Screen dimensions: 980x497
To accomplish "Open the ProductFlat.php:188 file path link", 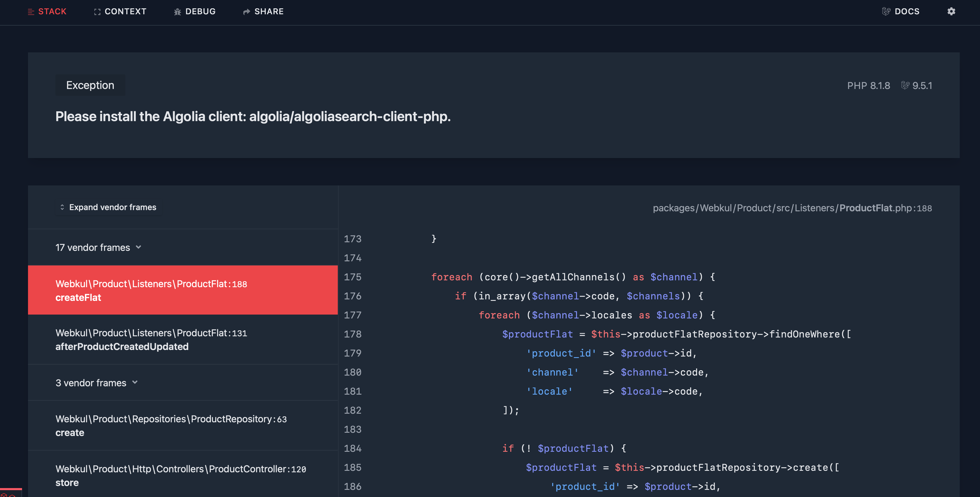I will click(792, 208).
